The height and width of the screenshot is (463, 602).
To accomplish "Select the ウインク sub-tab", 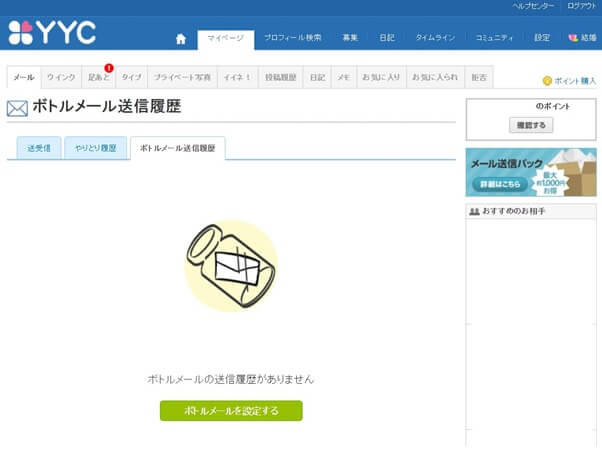I will click(61, 77).
